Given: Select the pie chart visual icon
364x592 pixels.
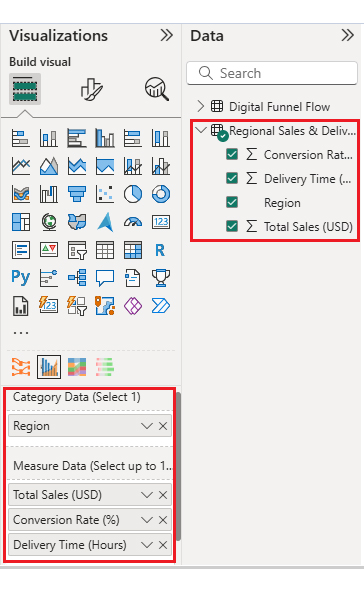Looking at the screenshot, I should (133, 194).
